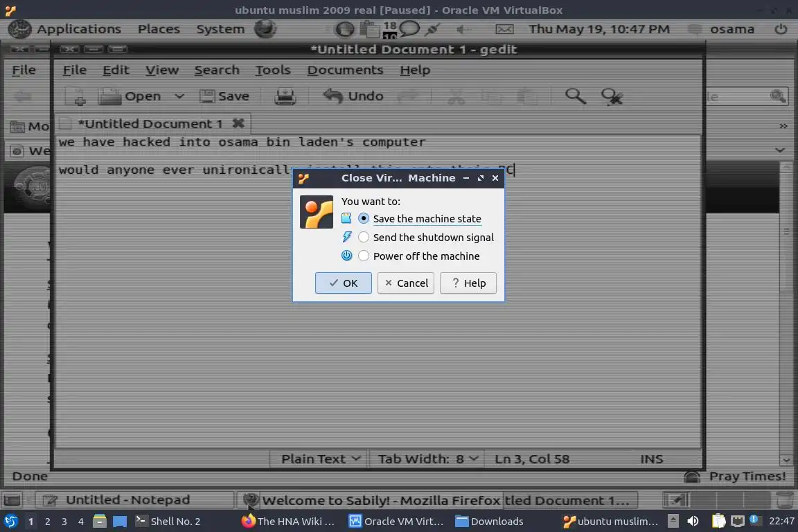This screenshot has width=798, height=532.
Task: Switch to Oracle VM VirtualBox manager window
Action: (396, 522)
